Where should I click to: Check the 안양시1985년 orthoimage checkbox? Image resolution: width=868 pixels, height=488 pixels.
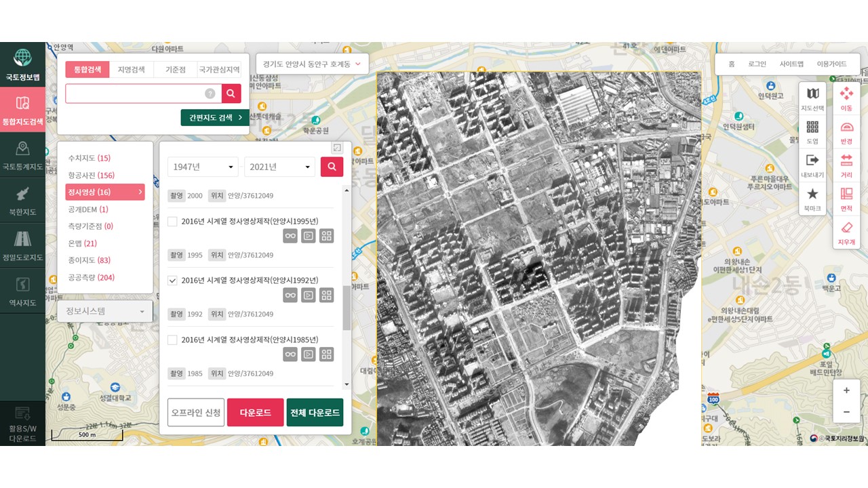[172, 340]
